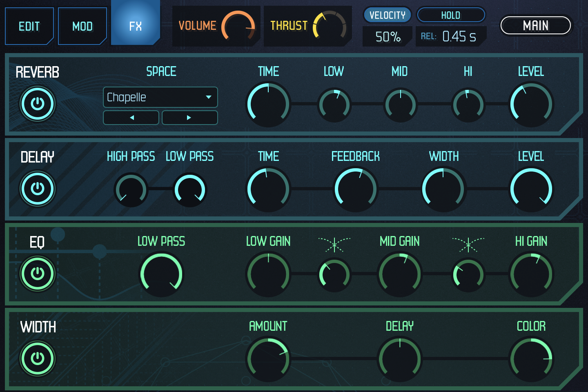Click the Delay HIGH PASS knob

click(131, 190)
